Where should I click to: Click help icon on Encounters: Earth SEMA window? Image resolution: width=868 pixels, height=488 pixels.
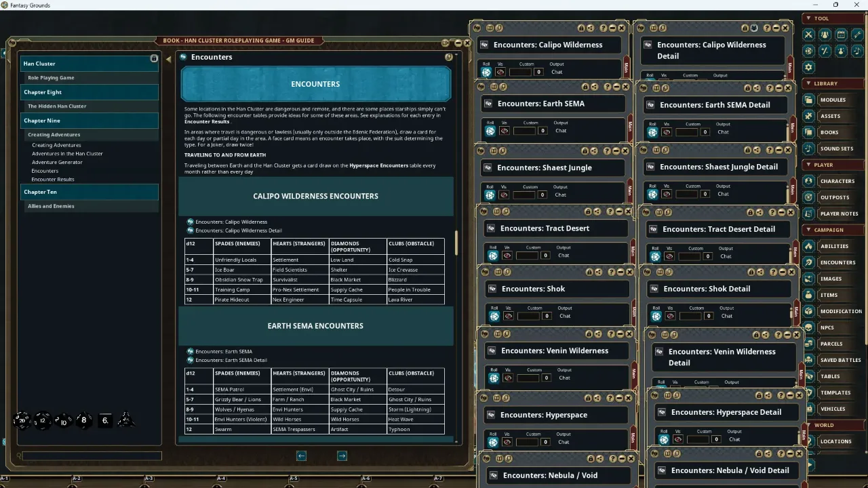pos(607,87)
